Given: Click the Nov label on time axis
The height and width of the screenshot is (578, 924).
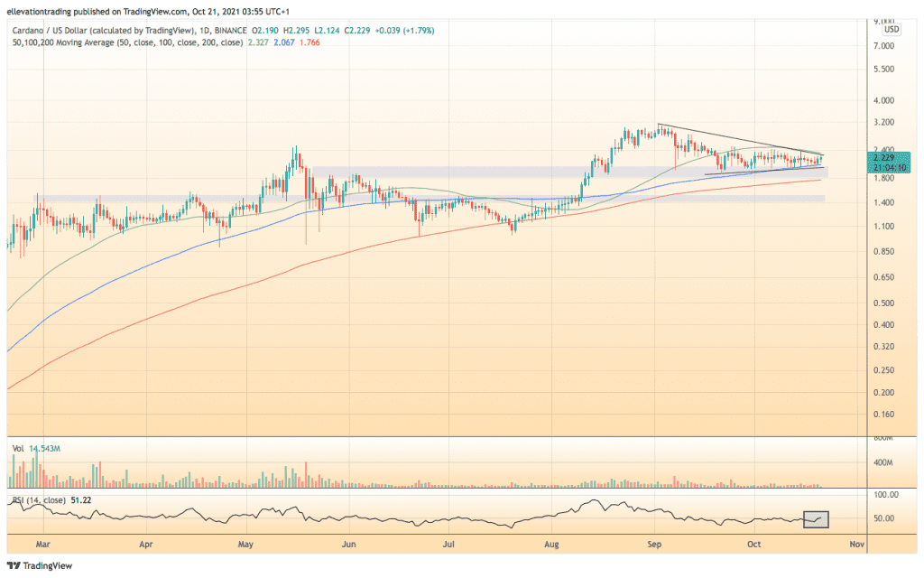Looking at the screenshot, I should pyautogui.click(x=857, y=544).
